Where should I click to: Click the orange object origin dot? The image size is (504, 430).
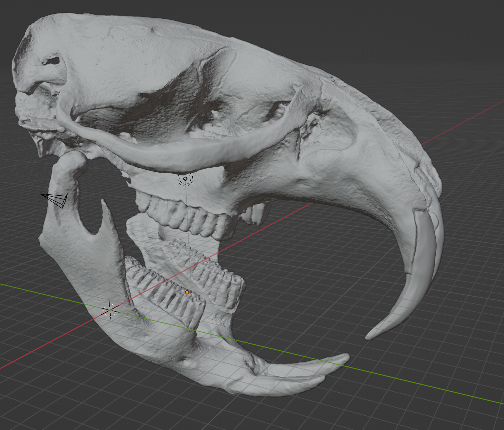point(187,292)
